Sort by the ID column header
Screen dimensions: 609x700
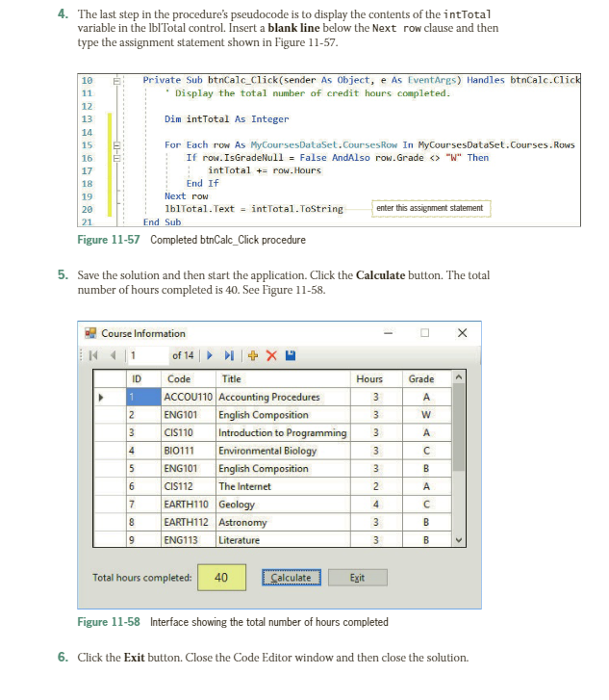point(143,379)
